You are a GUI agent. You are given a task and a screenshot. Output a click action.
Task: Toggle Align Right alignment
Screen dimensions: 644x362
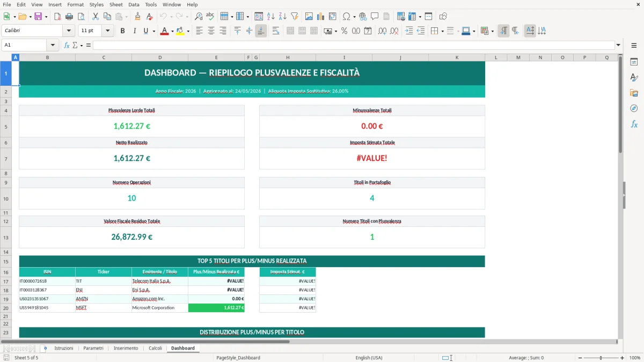(x=223, y=31)
